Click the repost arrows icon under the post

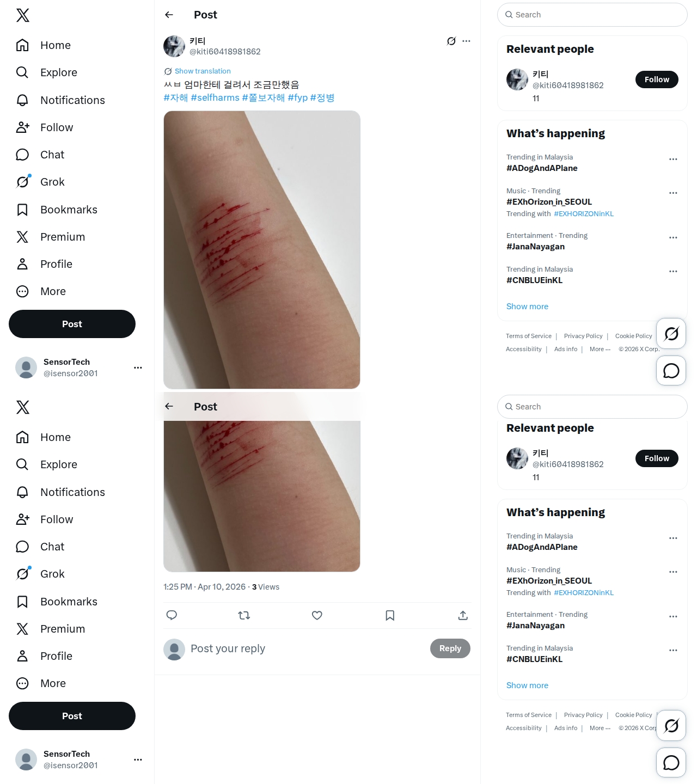[x=244, y=615]
